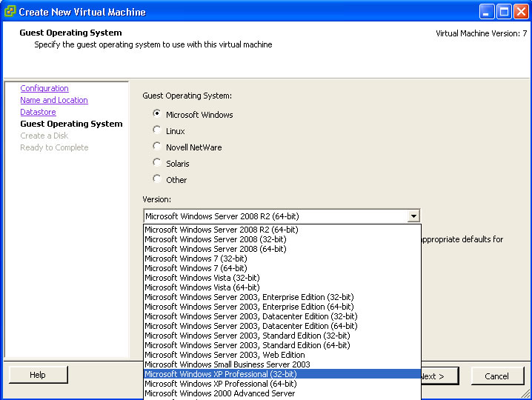
Task: Collapse the Version dropdown using its arrow
Action: click(x=413, y=216)
